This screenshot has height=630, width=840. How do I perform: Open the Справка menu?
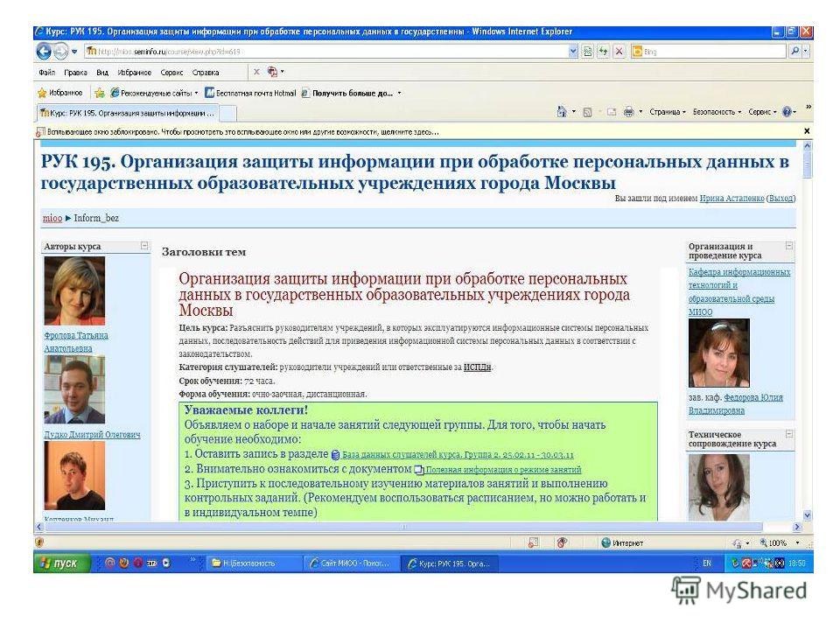tap(206, 73)
